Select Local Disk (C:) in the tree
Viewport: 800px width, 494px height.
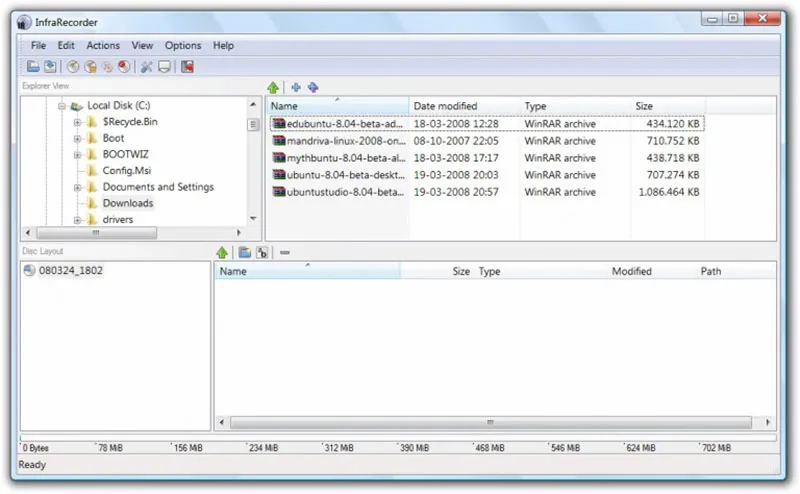119,106
